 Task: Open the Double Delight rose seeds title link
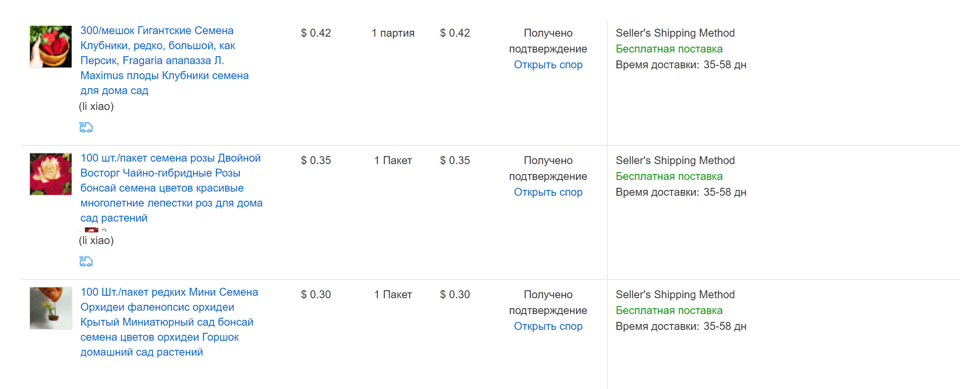tap(171, 188)
